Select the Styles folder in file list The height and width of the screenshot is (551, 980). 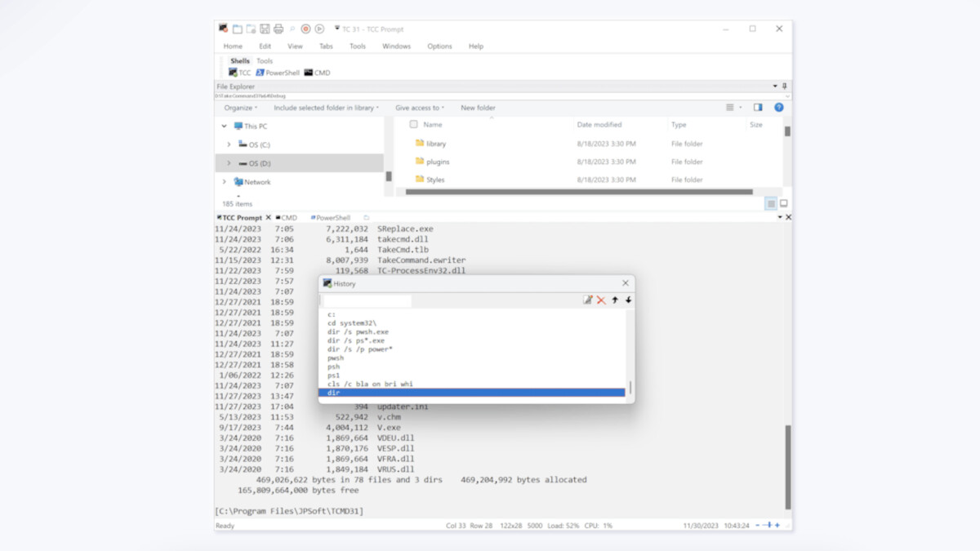(430, 180)
